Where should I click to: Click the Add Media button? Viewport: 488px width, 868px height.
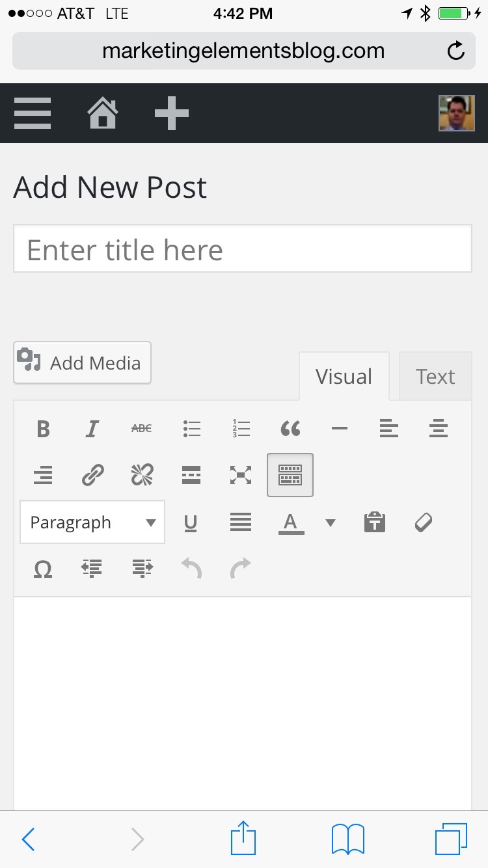83,362
